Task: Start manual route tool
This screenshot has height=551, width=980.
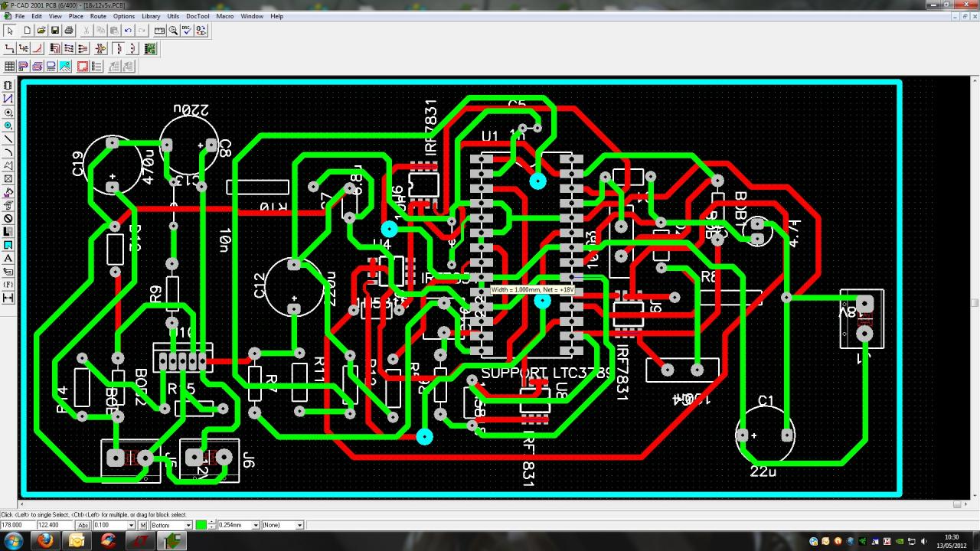Action: tap(9, 48)
